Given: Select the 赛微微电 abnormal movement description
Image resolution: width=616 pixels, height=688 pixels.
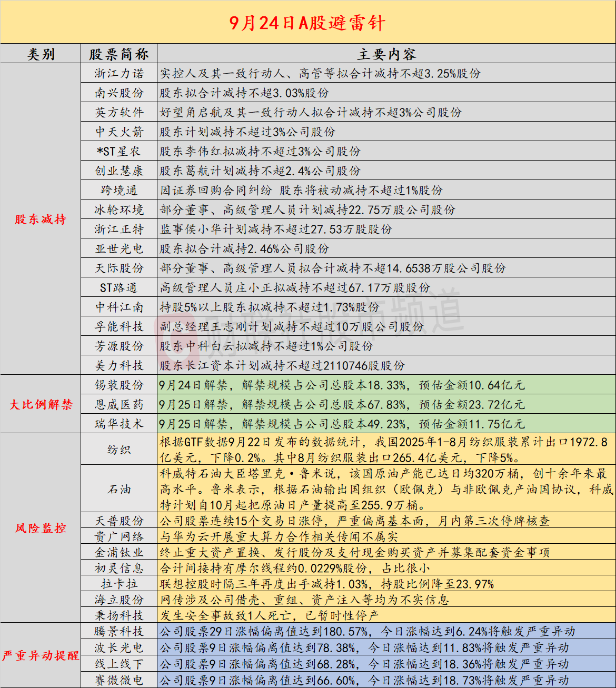Looking at the screenshot, I should [x=386, y=680].
